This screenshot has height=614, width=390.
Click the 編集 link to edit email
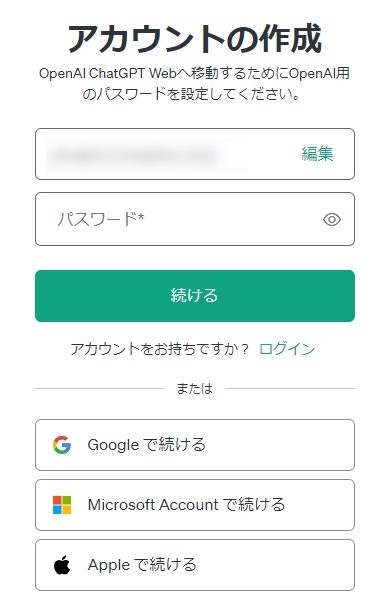[317, 154]
